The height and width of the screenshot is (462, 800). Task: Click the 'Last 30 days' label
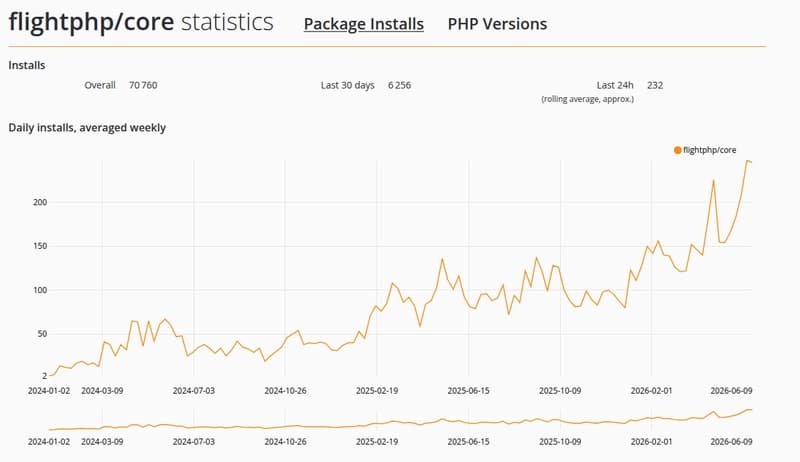click(x=347, y=85)
